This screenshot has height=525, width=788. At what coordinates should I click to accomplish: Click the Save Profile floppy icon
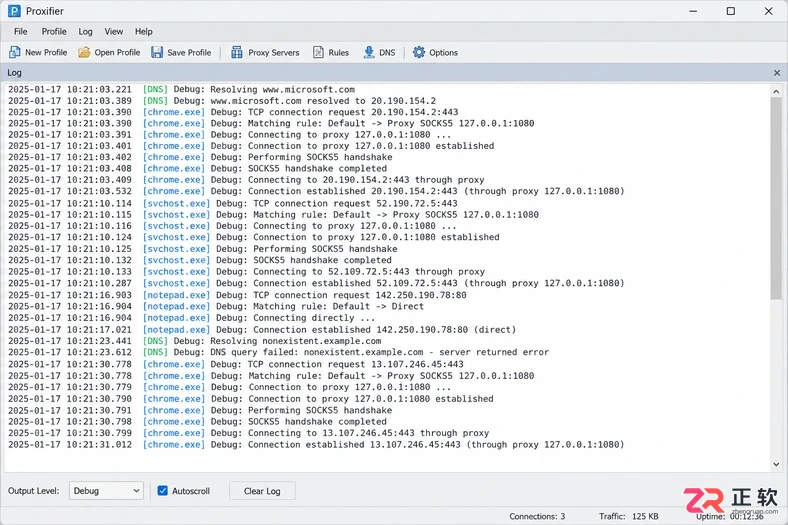pos(157,52)
